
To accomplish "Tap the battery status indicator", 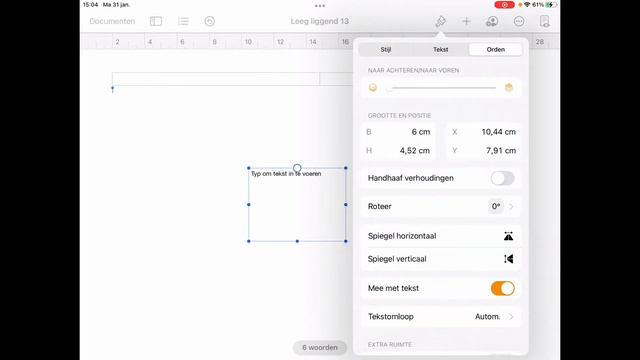I will click(551, 5).
